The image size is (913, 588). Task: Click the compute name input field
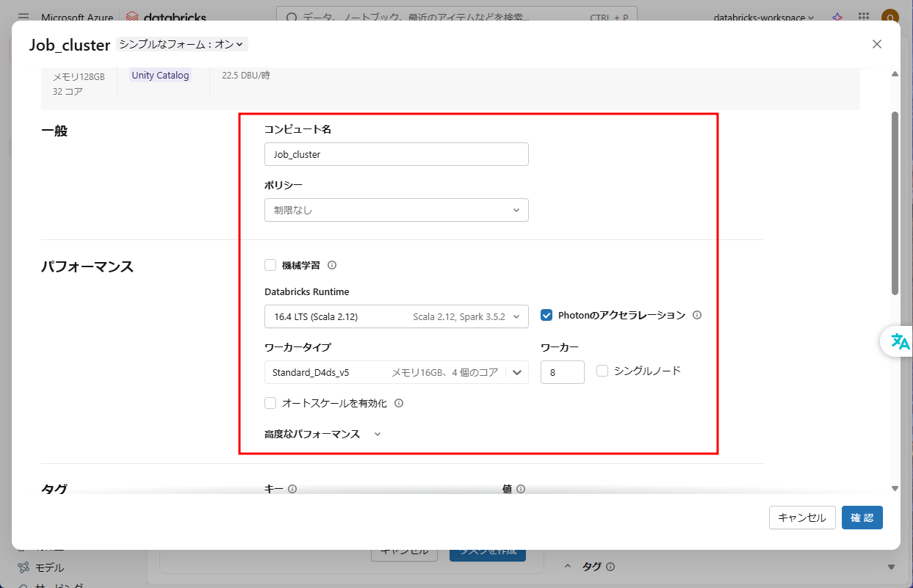396,154
